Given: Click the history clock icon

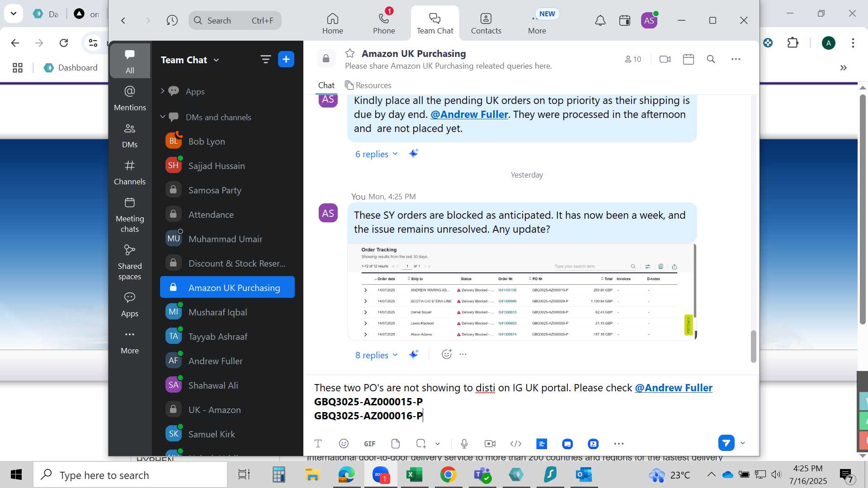Looking at the screenshot, I should pyautogui.click(x=172, y=20).
